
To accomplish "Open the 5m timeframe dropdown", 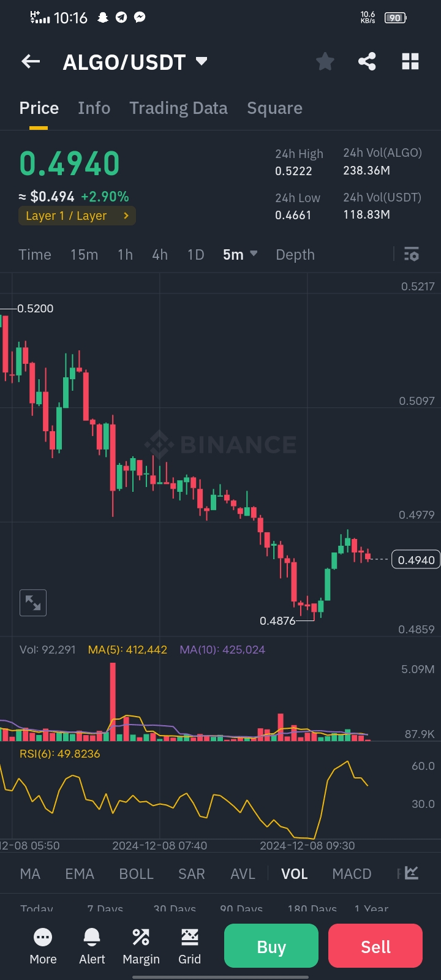I will click(x=240, y=254).
